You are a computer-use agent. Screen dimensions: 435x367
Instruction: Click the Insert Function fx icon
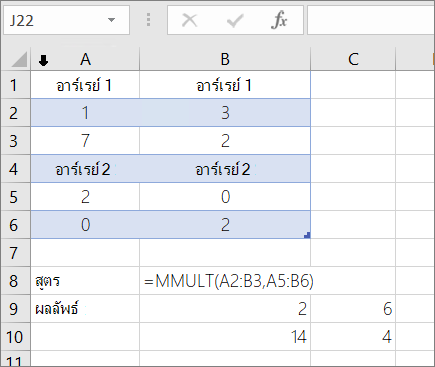click(279, 20)
